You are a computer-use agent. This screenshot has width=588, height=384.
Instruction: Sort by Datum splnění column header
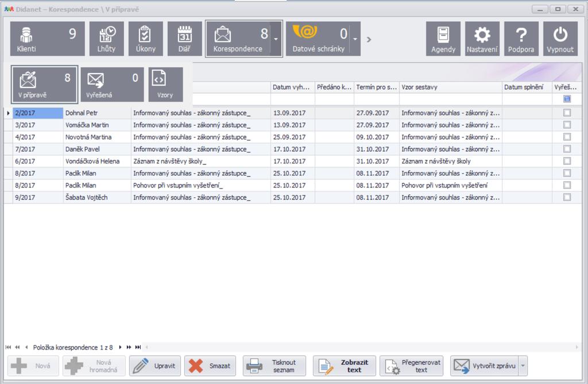pos(527,87)
